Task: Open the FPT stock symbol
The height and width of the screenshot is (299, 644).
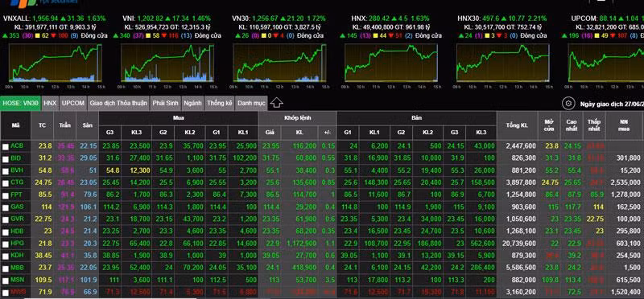Action: tap(16, 195)
